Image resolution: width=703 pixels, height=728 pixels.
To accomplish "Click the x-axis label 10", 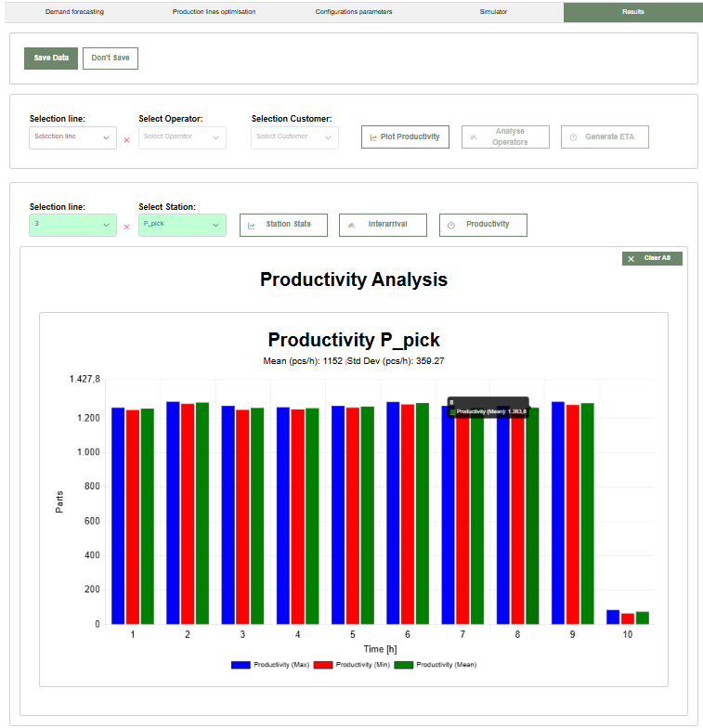I will coord(628,635).
